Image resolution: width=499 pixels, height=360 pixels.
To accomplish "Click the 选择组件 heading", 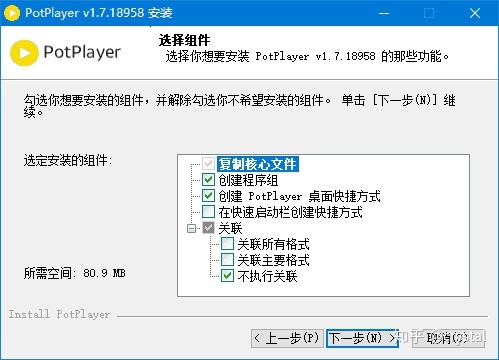I will (x=184, y=40).
